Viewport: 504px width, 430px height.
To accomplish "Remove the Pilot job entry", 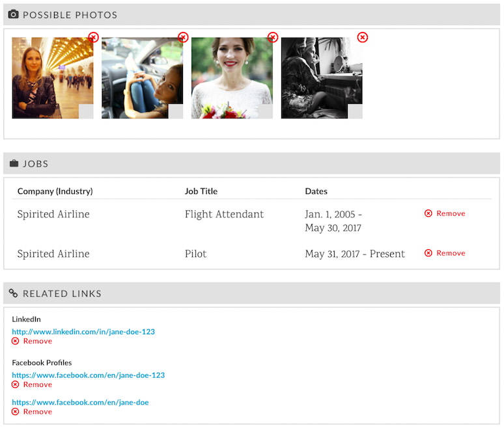I will [445, 253].
